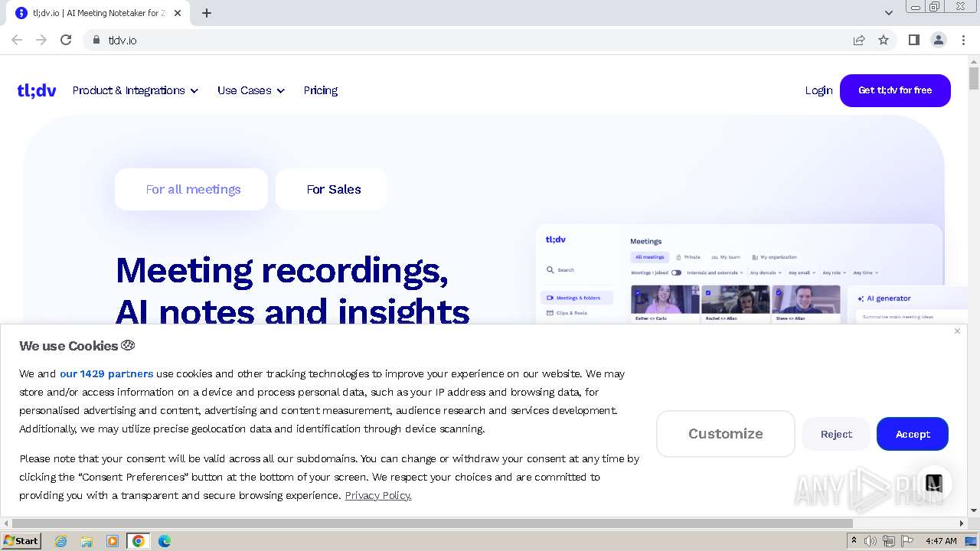Open Chrome profile avatar
This screenshot has height=551, width=980.
coord(939,40)
